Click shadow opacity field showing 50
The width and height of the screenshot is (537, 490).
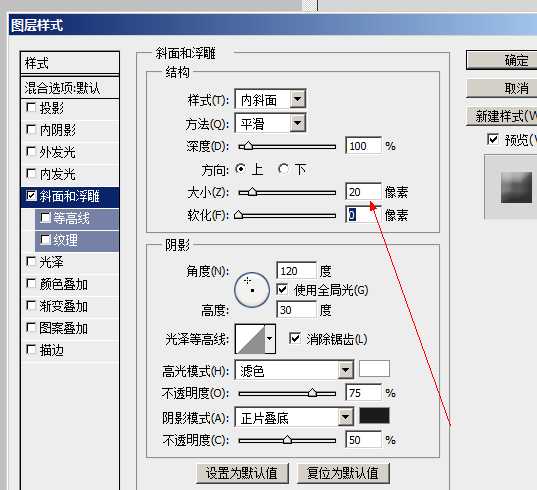[363, 440]
